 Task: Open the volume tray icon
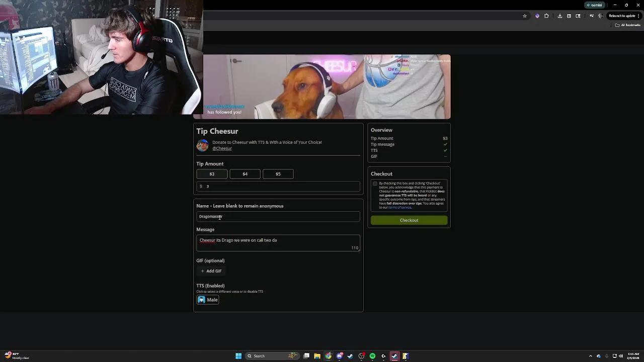click(x=621, y=356)
